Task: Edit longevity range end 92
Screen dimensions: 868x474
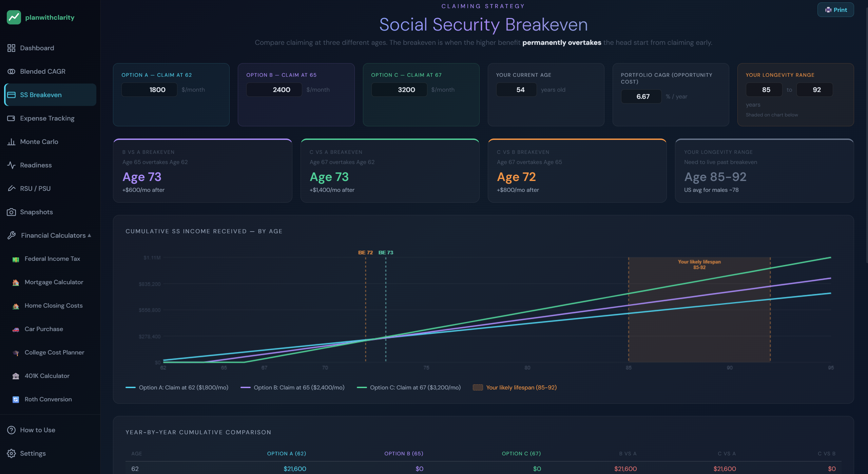Action: [x=814, y=90]
